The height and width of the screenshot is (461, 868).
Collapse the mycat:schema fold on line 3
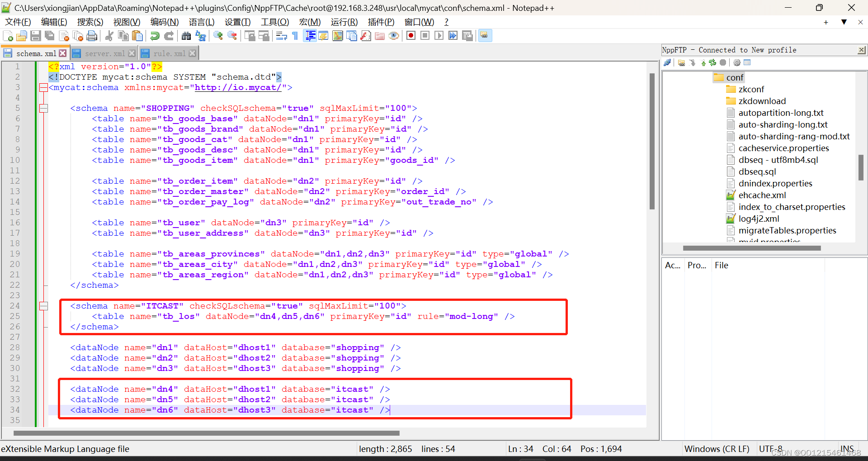43,87
